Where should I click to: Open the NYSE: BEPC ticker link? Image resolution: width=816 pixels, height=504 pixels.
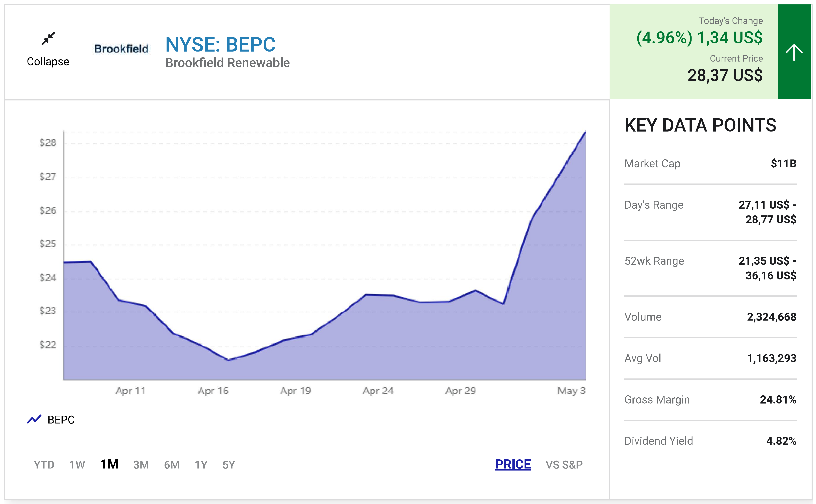[x=220, y=45]
